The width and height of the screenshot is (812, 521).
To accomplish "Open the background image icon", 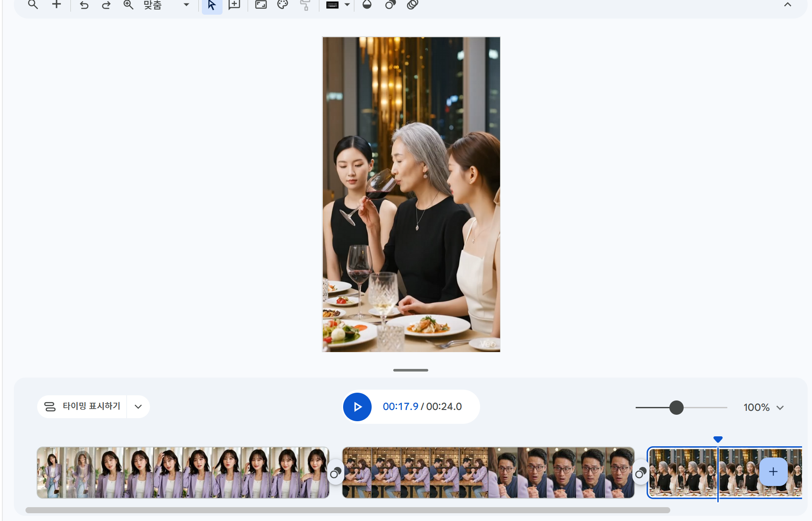I will (261, 5).
